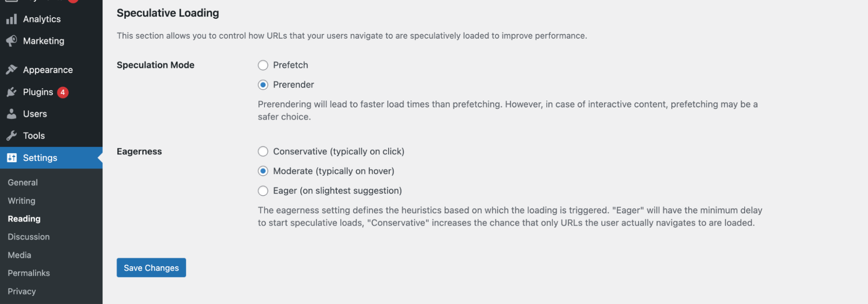Image resolution: width=868 pixels, height=304 pixels.
Task: Click the Users person icon
Action: [12, 114]
